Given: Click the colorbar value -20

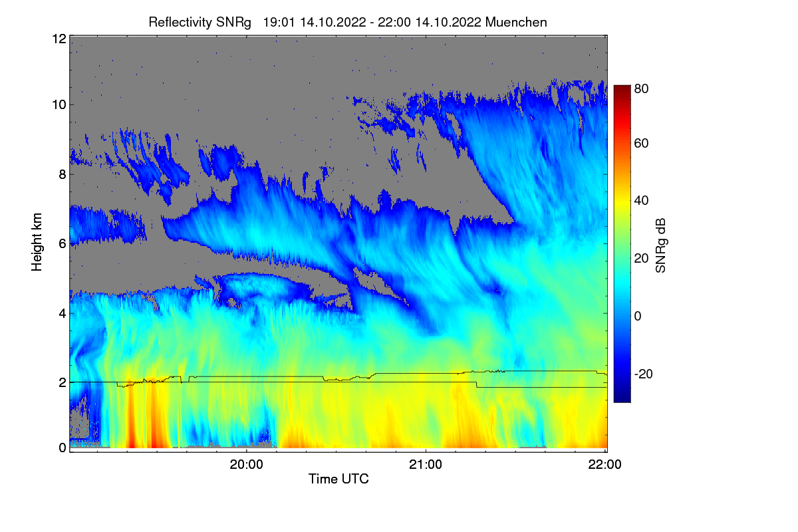Looking at the screenshot, I should tap(642, 374).
